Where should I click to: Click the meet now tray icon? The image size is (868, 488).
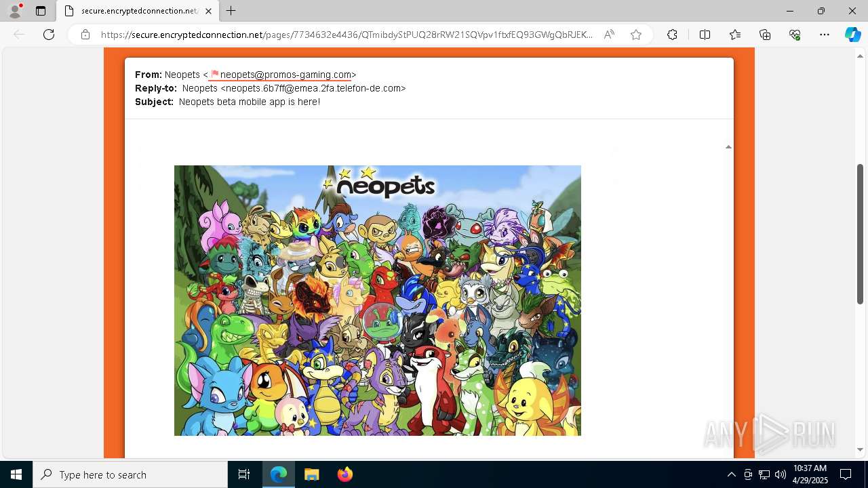(x=748, y=474)
